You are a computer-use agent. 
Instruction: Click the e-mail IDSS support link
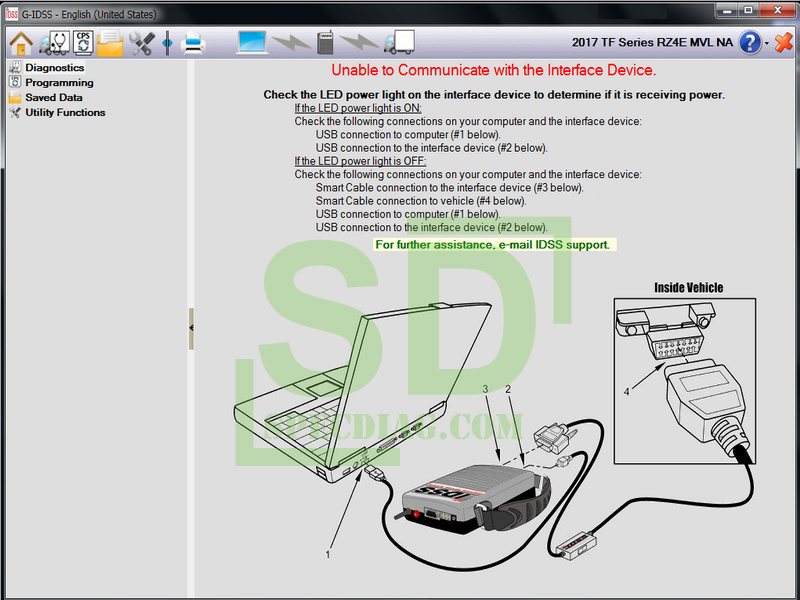point(492,245)
